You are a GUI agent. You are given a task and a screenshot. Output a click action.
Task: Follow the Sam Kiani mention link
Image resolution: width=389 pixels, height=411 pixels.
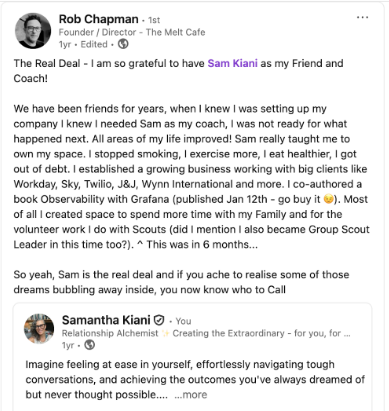(232, 63)
